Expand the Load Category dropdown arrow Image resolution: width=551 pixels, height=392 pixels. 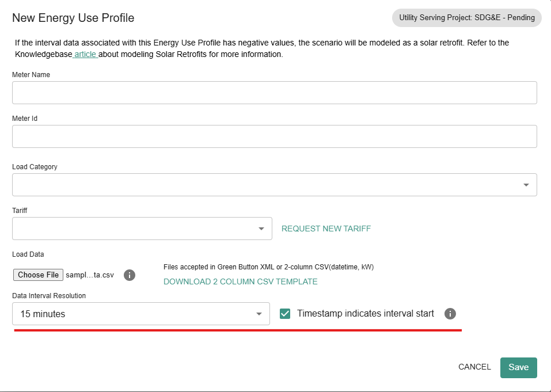[x=526, y=185]
